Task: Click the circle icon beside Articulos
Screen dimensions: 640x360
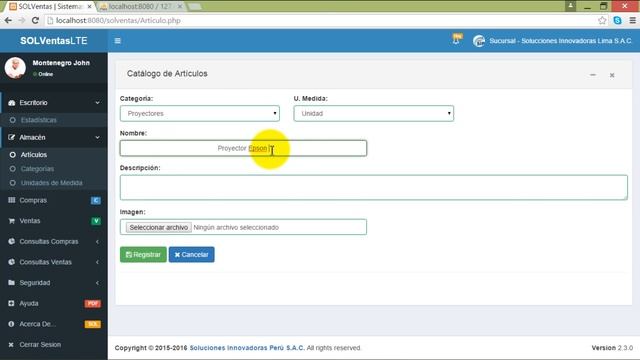Action: [13, 155]
